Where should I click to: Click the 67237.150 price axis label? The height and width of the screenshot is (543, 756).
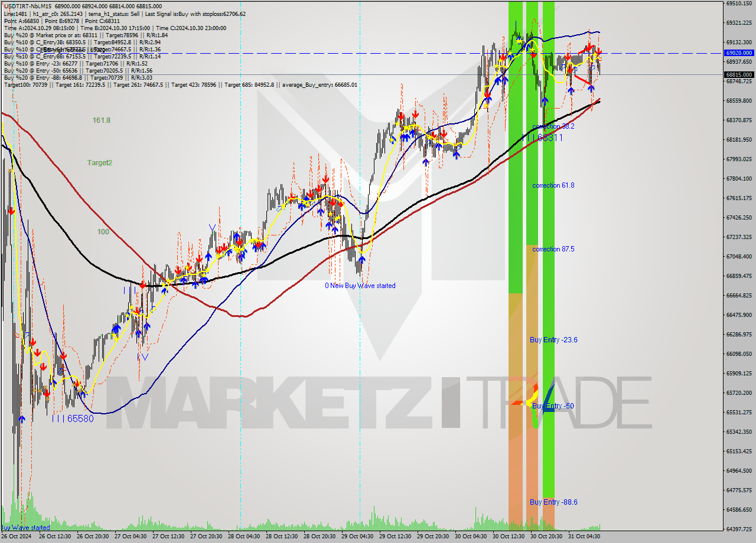pos(739,237)
